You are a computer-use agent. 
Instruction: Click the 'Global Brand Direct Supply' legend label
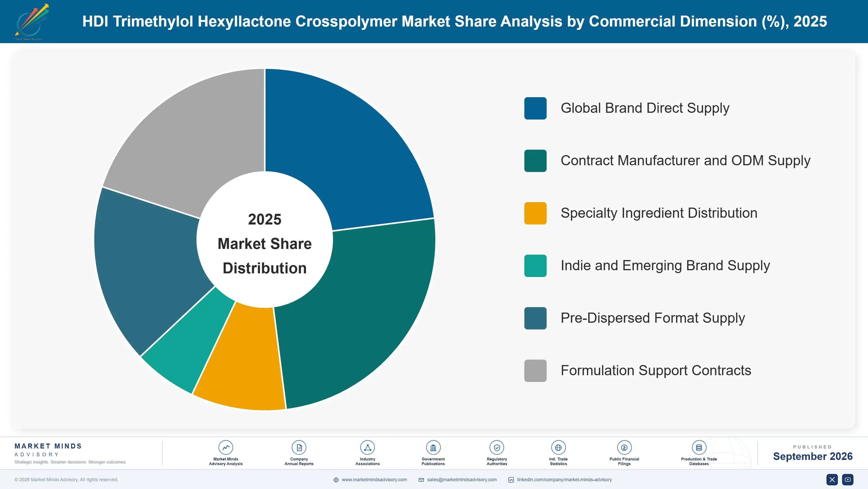tap(645, 108)
